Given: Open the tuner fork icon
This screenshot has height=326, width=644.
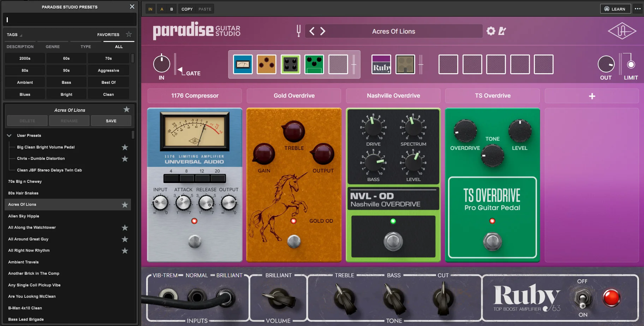Looking at the screenshot, I should (x=299, y=31).
